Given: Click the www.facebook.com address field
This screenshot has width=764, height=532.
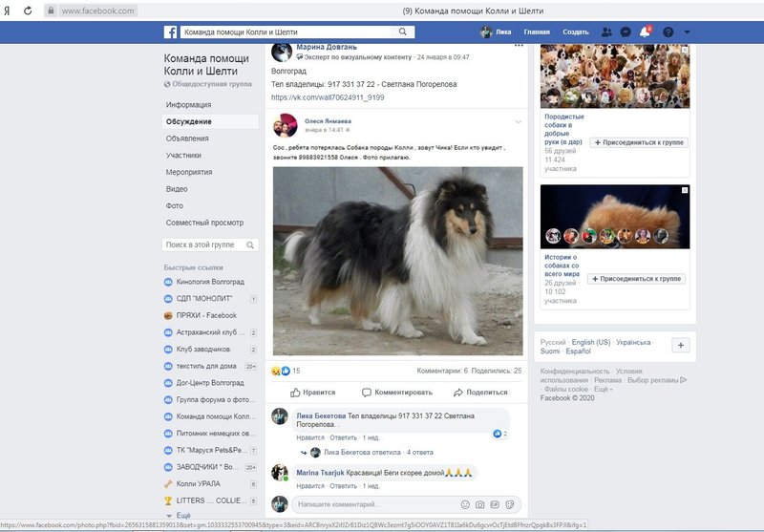Looking at the screenshot, I should (x=97, y=11).
